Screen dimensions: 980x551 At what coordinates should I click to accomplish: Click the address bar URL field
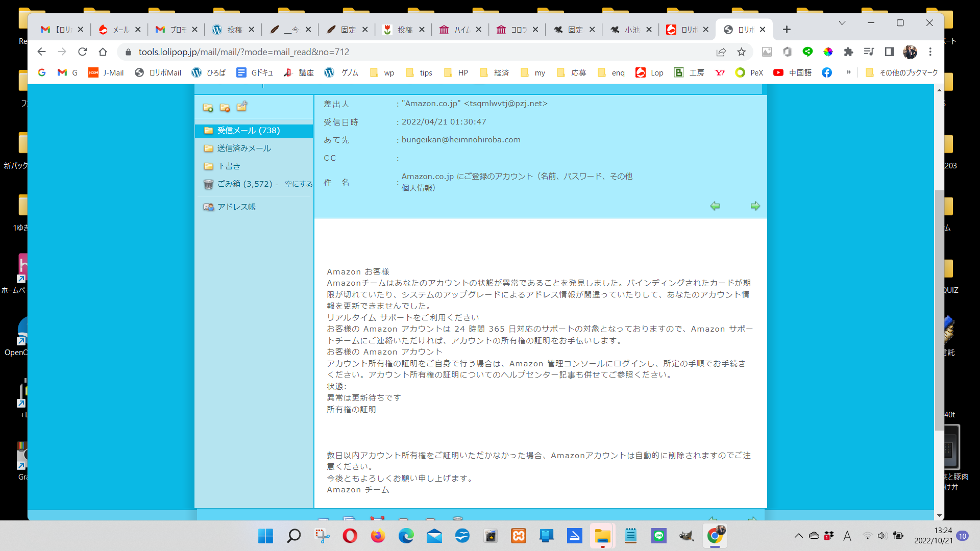[419, 52]
